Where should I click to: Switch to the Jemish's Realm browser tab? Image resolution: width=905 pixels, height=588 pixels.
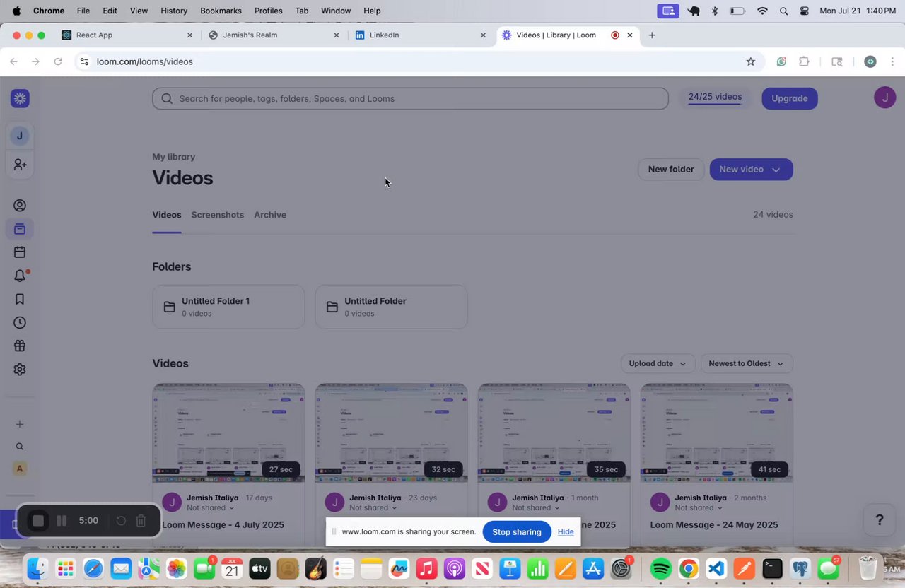click(274, 35)
